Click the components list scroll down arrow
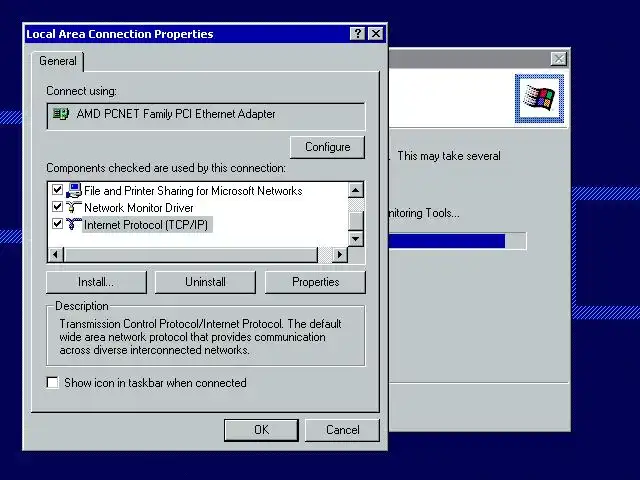Image resolution: width=640 pixels, height=480 pixels. (x=356, y=239)
